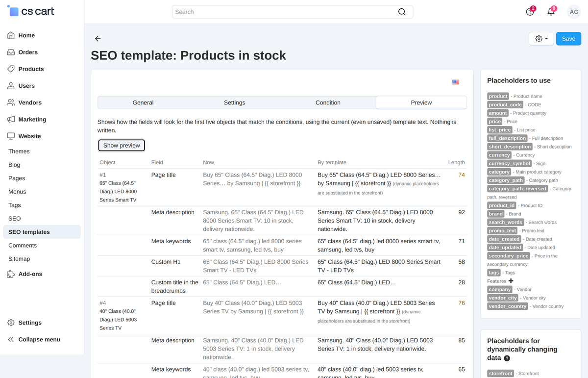Click the search magnifier icon
Viewport: 588px width, 378px height.
click(402, 12)
